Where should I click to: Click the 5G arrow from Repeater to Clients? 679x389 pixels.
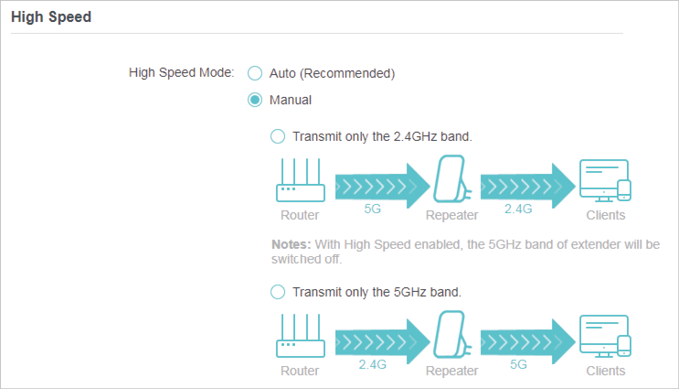point(527,342)
